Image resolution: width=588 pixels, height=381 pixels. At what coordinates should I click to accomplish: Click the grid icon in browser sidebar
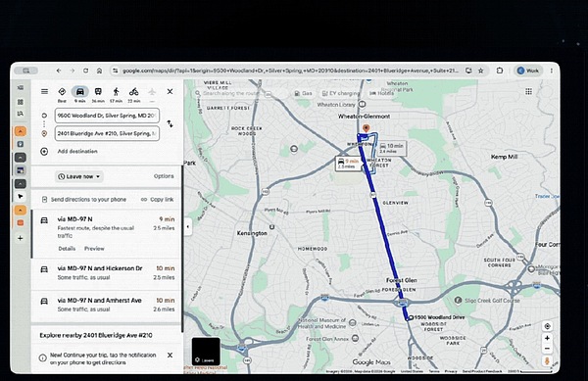coord(21,102)
